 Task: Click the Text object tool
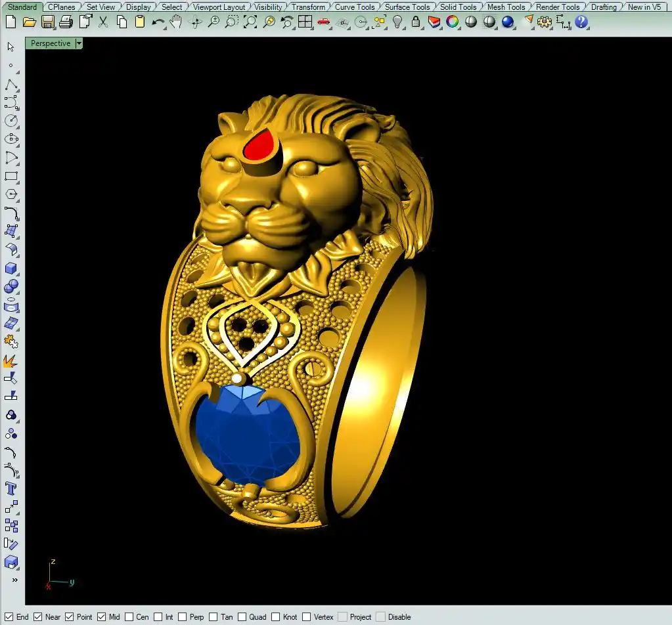point(11,488)
